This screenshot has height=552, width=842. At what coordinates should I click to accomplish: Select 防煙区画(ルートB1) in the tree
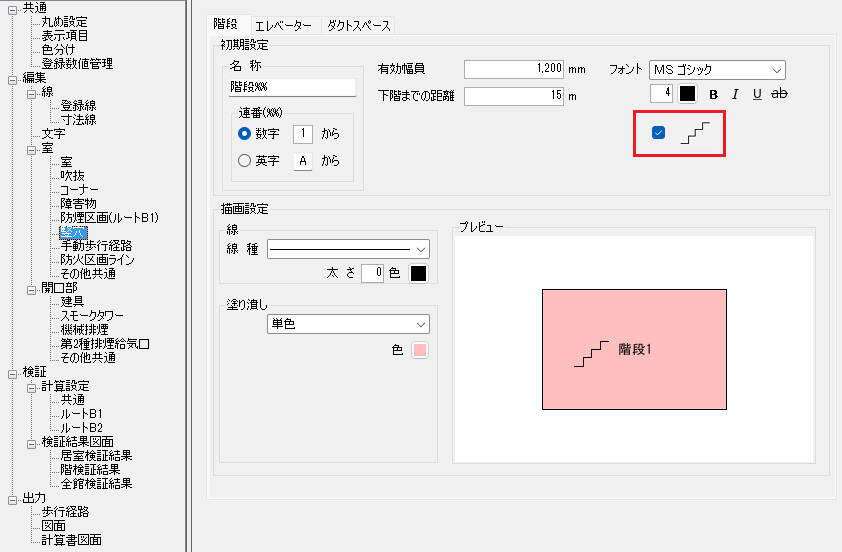tap(110, 217)
